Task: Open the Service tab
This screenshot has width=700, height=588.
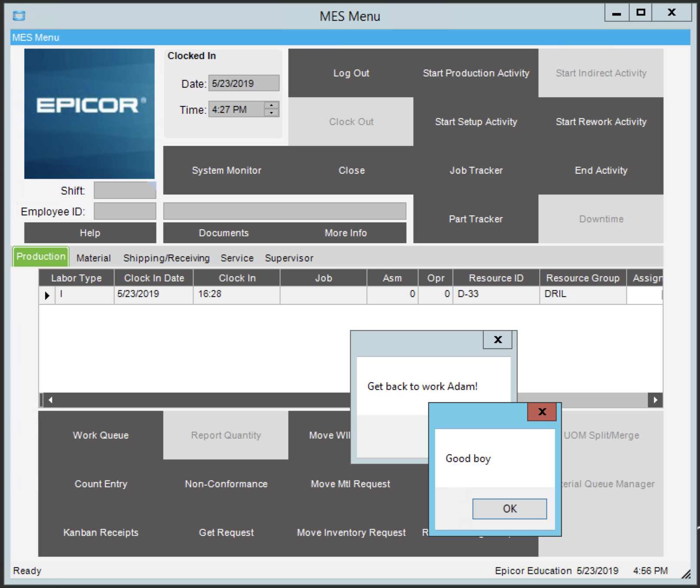Action: 237,258
